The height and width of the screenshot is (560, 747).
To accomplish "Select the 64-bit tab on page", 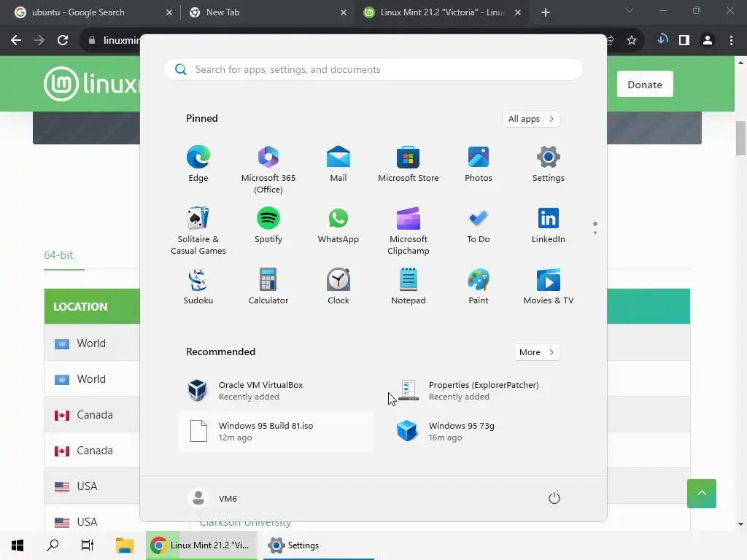I will pyautogui.click(x=58, y=255).
